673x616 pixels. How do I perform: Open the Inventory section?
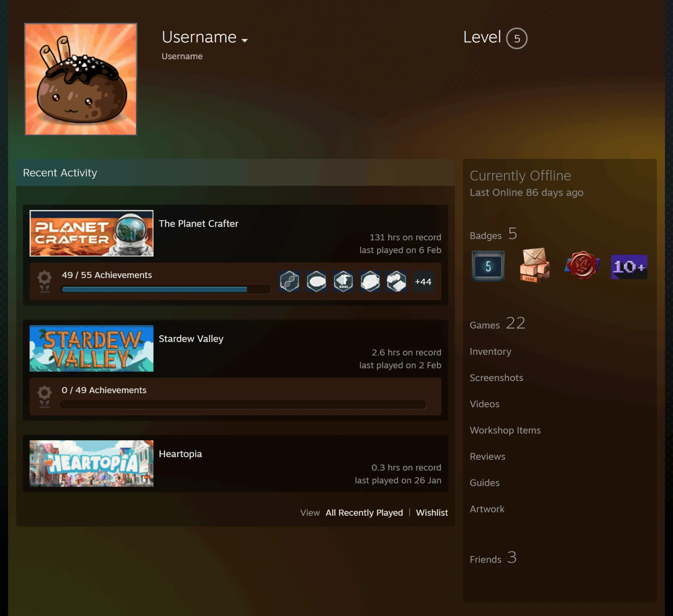tap(490, 351)
